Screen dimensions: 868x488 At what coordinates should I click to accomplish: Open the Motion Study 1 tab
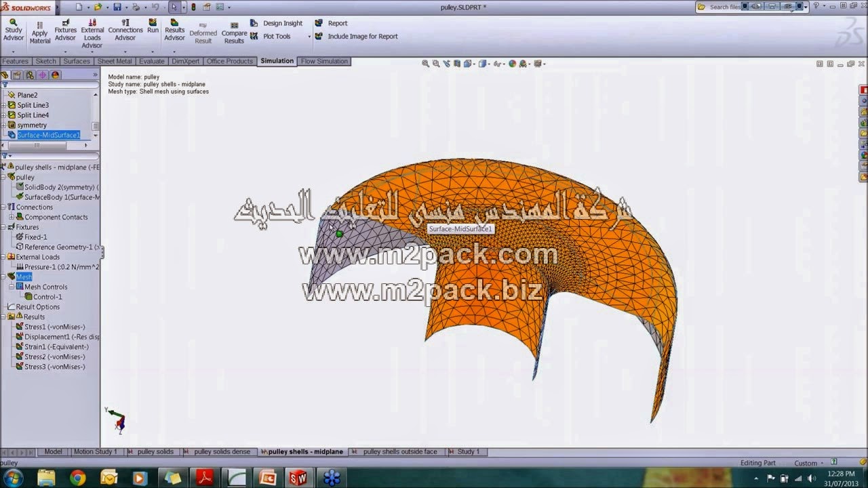point(96,451)
